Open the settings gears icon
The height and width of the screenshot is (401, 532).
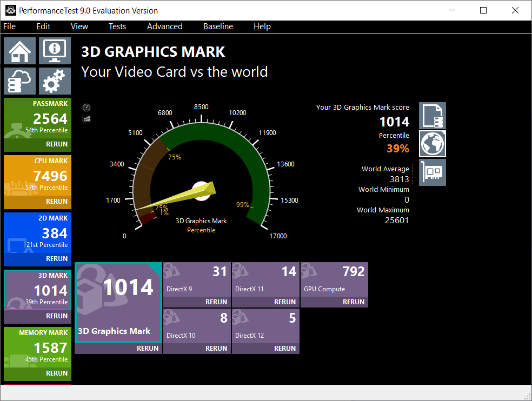pyautogui.click(x=55, y=81)
